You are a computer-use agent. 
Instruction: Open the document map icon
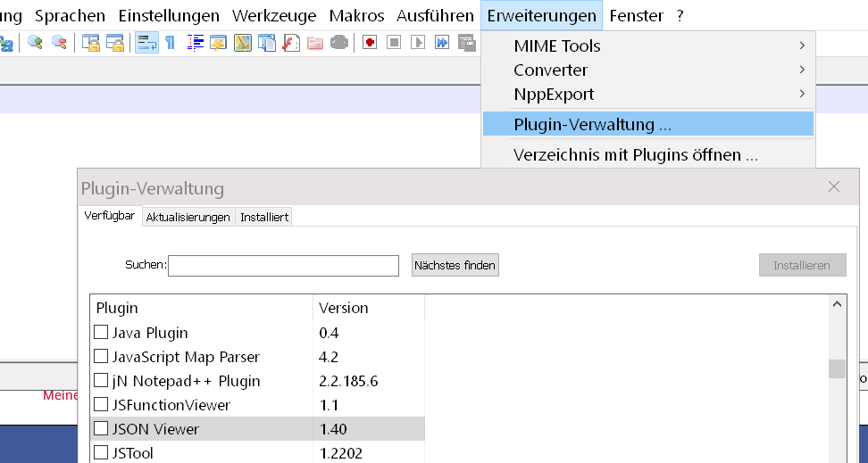click(x=243, y=43)
